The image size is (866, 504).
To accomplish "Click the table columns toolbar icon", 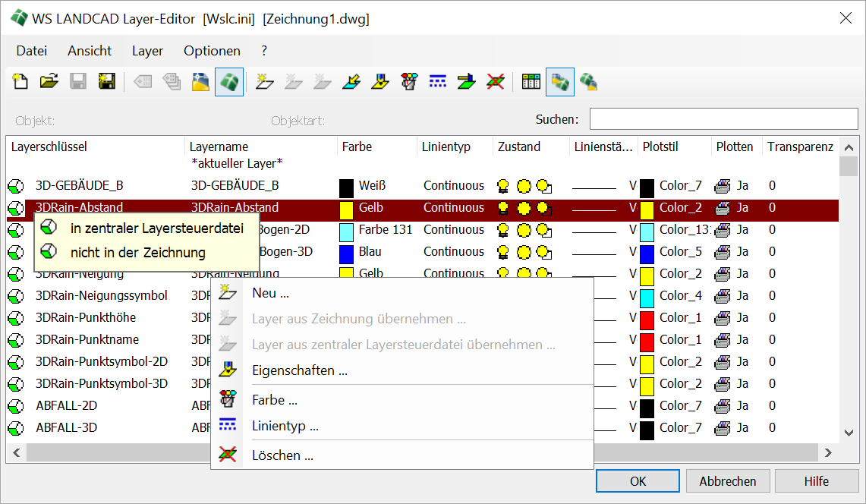I will (x=531, y=82).
